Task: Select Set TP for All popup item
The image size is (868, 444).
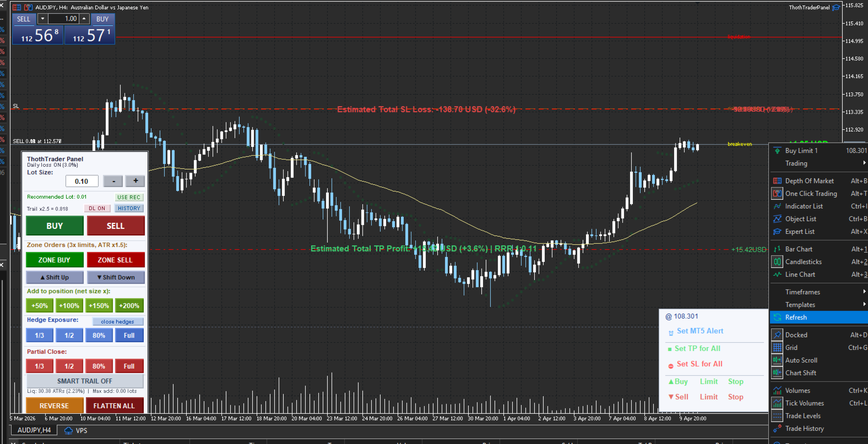Action: (x=697, y=348)
